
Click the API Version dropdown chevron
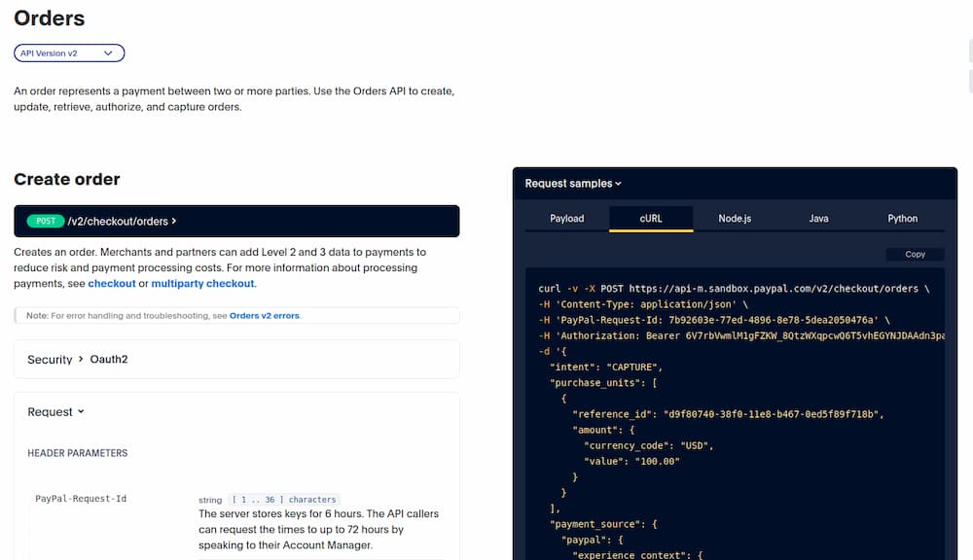110,52
